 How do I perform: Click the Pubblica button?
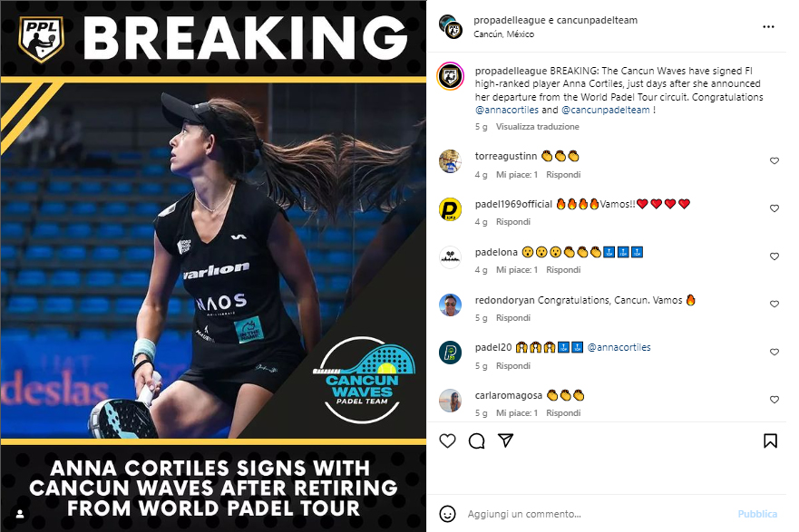[757, 514]
